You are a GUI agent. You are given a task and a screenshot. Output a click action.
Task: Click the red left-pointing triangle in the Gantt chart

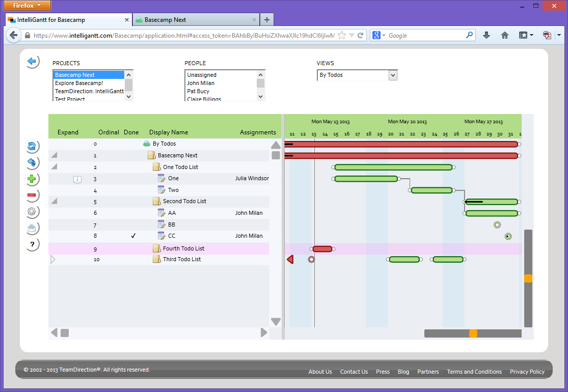(290, 260)
